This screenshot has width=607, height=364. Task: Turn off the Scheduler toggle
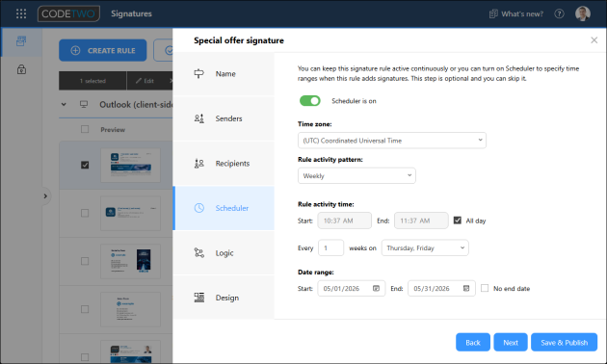tap(310, 101)
